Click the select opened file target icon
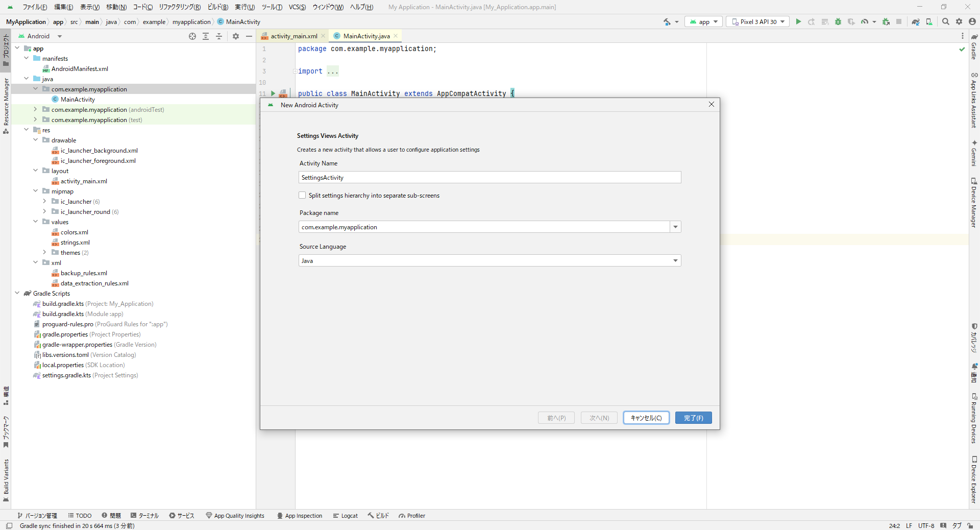 click(192, 36)
